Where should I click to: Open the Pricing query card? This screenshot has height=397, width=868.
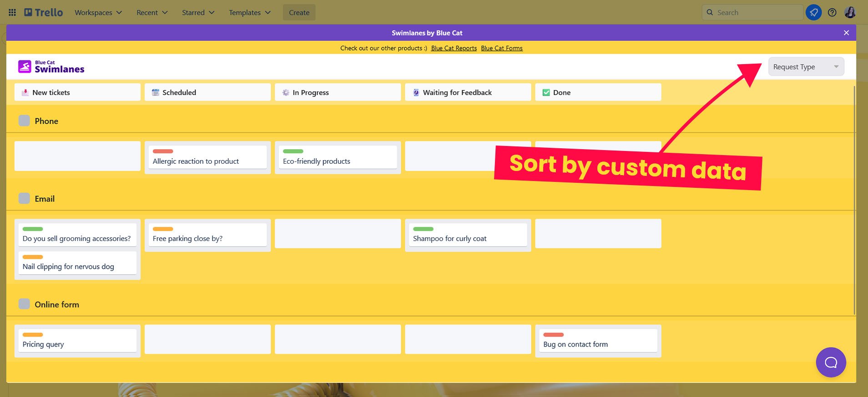click(x=77, y=341)
